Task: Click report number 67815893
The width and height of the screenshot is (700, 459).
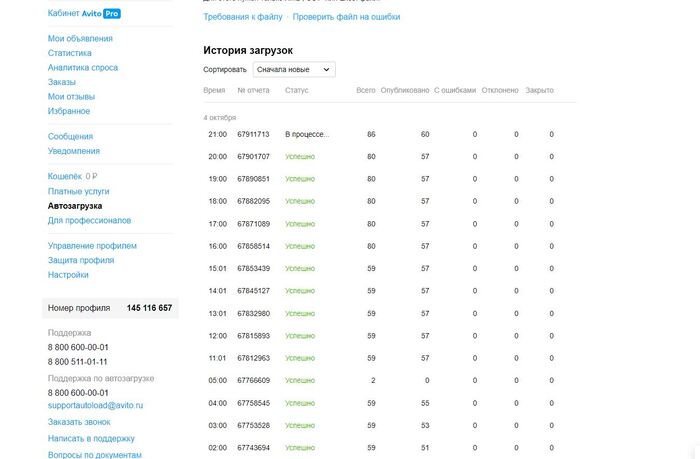Action: point(253,336)
